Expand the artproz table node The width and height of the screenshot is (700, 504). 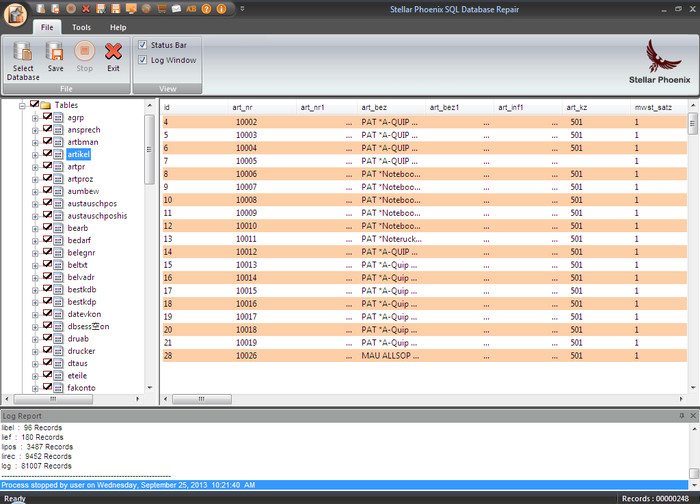(35, 180)
